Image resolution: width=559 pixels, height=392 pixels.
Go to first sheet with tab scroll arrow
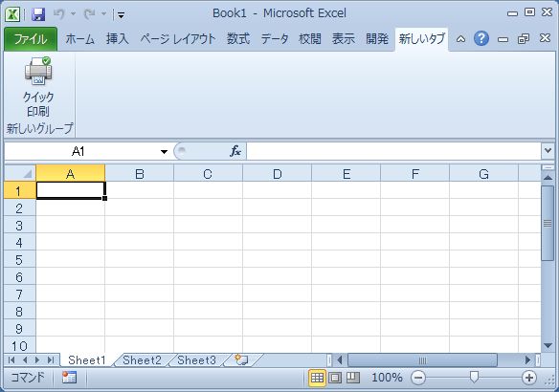[x=11, y=359]
